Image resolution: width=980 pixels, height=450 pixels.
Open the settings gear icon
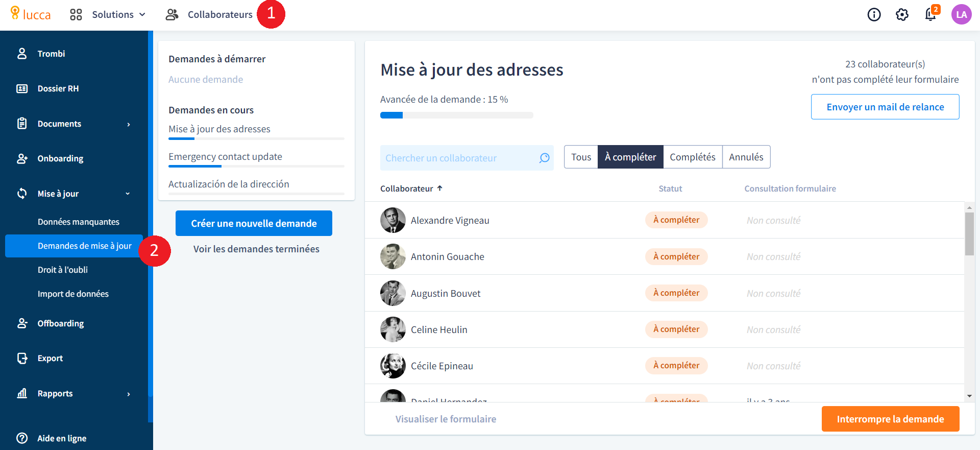tap(902, 14)
